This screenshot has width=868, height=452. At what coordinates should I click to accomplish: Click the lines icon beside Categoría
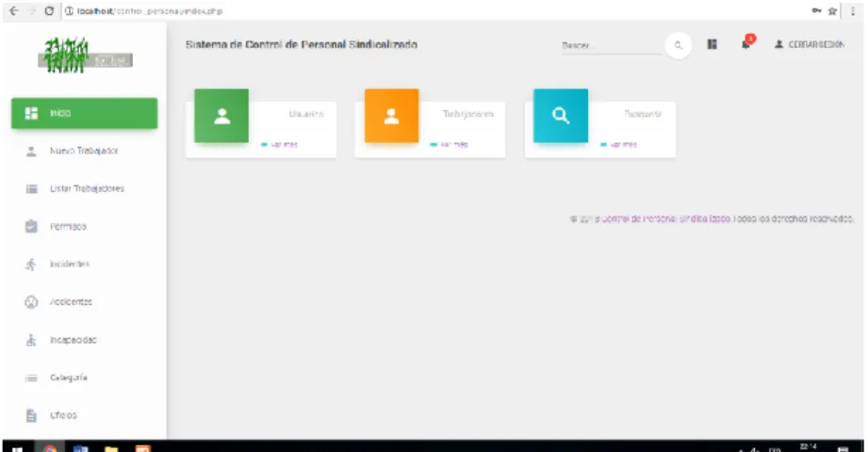tap(31, 378)
